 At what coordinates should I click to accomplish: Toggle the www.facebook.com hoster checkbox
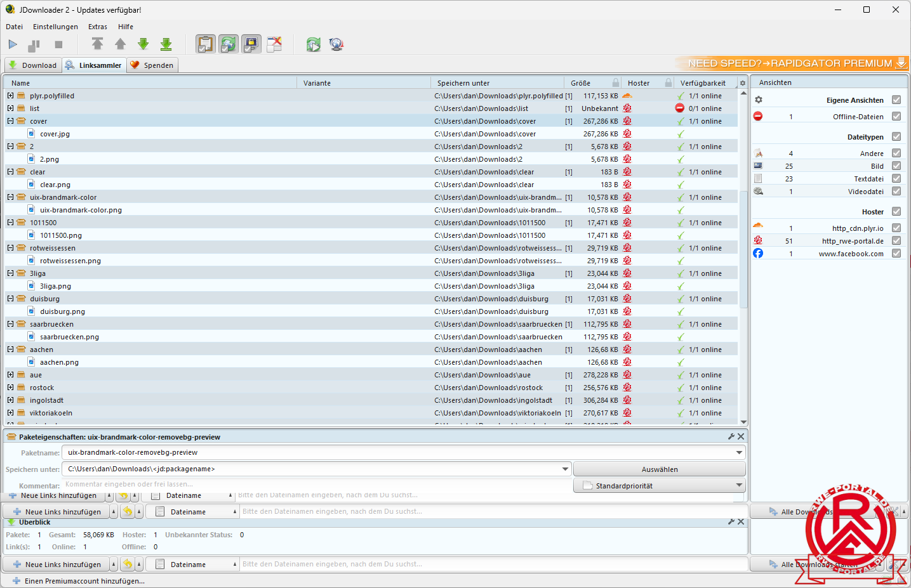click(896, 254)
